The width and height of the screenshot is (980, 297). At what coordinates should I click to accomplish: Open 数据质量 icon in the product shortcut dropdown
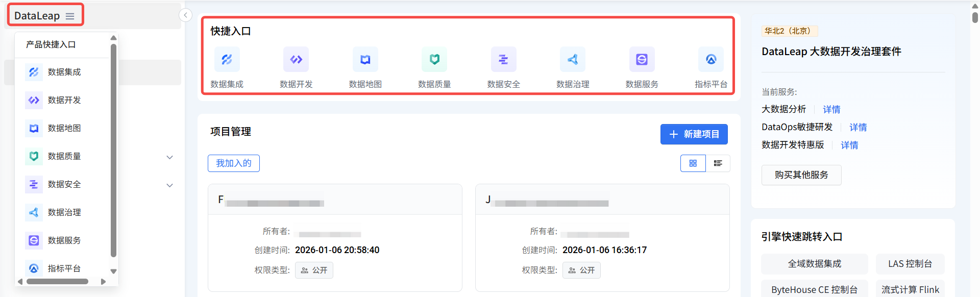click(x=34, y=156)
